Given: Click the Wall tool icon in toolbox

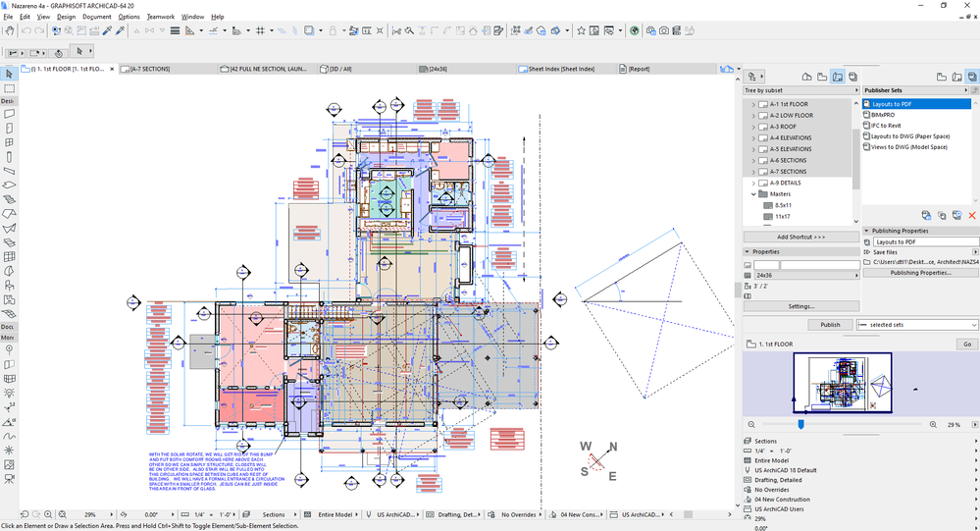Looking at the screenshot, I should point(9,114).
